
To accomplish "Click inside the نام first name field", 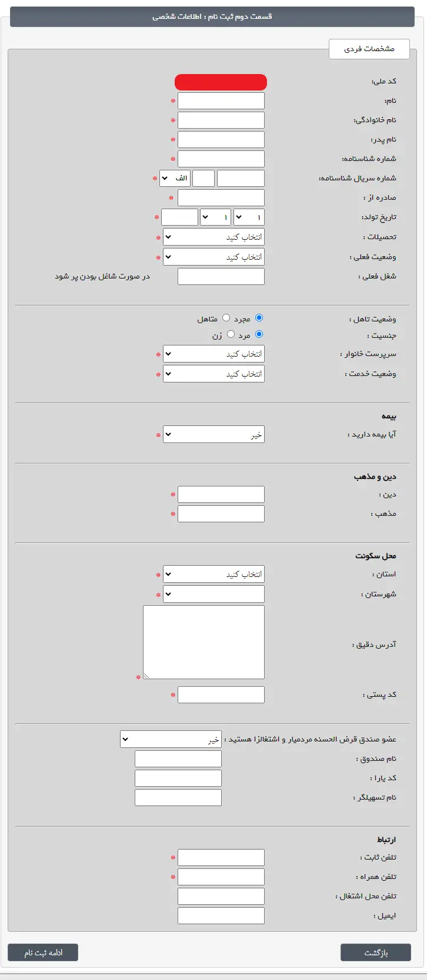I will tap(221, 100).
